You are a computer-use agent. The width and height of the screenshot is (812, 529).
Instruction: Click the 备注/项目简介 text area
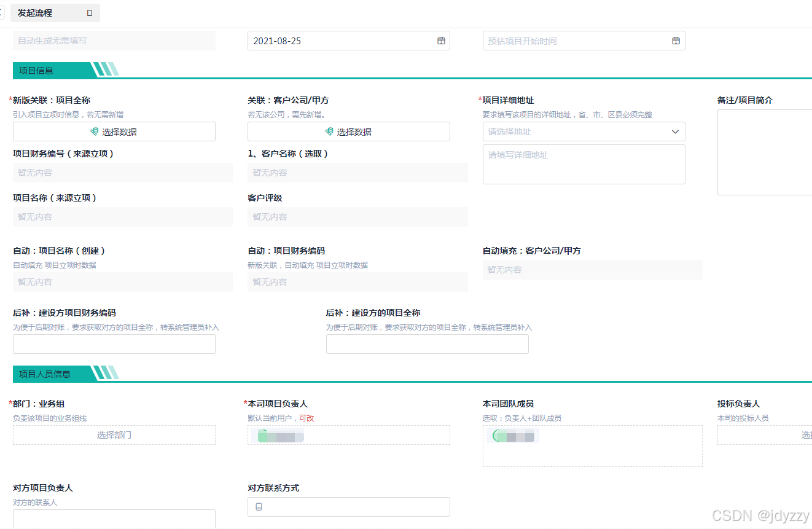tap(765, 152)
